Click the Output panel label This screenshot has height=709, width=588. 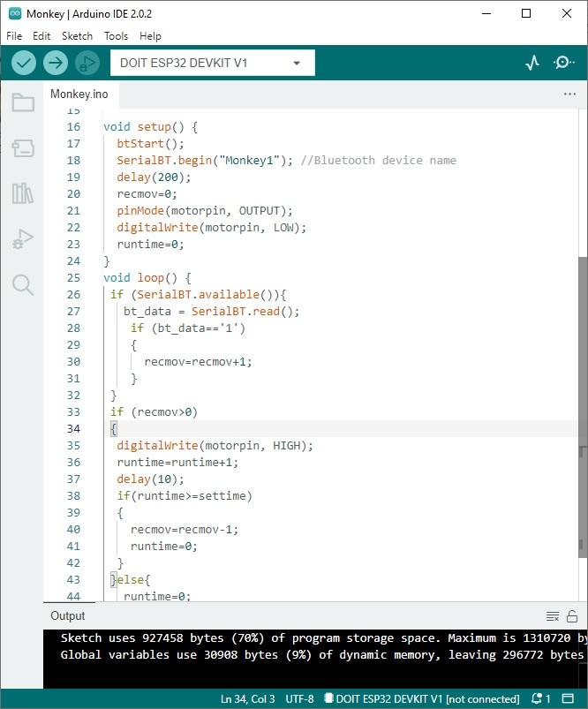[68, 616]
